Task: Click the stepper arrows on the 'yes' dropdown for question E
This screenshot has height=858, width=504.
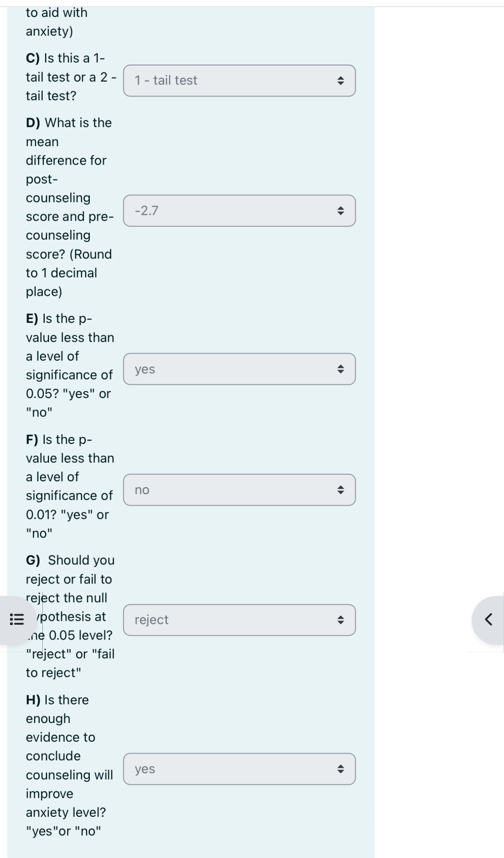Action: [x=342, y=368]
